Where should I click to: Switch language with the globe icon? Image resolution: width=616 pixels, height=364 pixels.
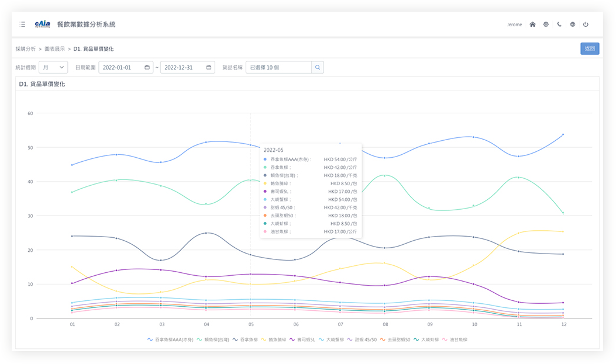click(572, 25)
